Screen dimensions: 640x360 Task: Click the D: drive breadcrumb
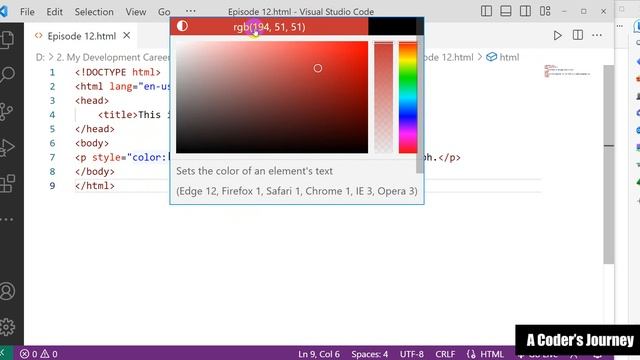pyautogui.click(x=40, y=57)
